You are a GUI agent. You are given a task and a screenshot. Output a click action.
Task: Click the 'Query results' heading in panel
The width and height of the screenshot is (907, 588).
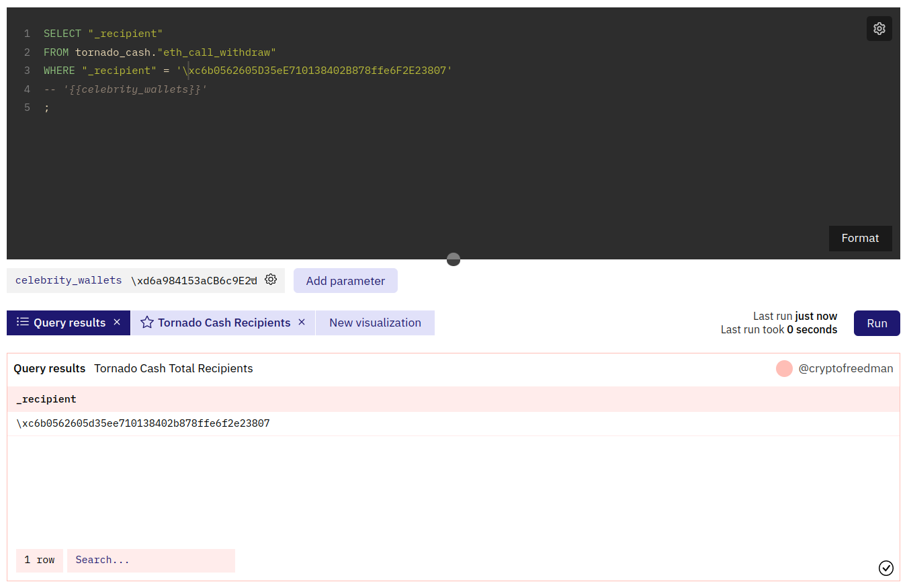click(x=50, y=368)
